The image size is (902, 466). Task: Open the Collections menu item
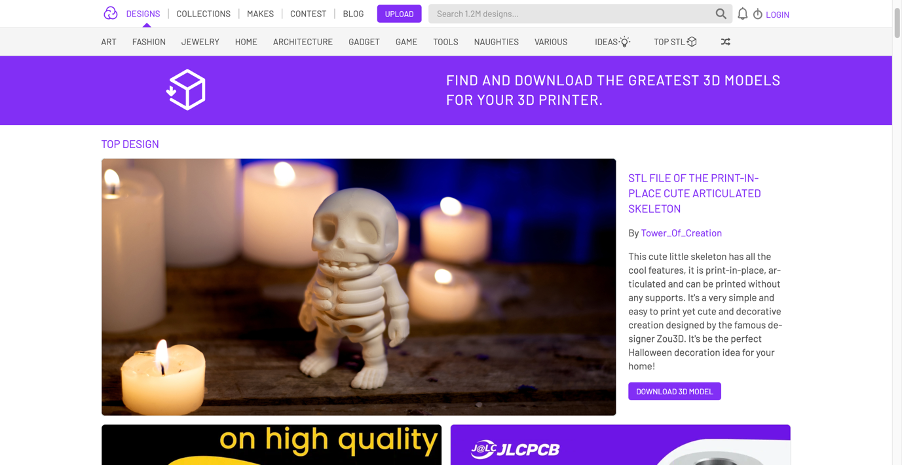click(203, 14)
